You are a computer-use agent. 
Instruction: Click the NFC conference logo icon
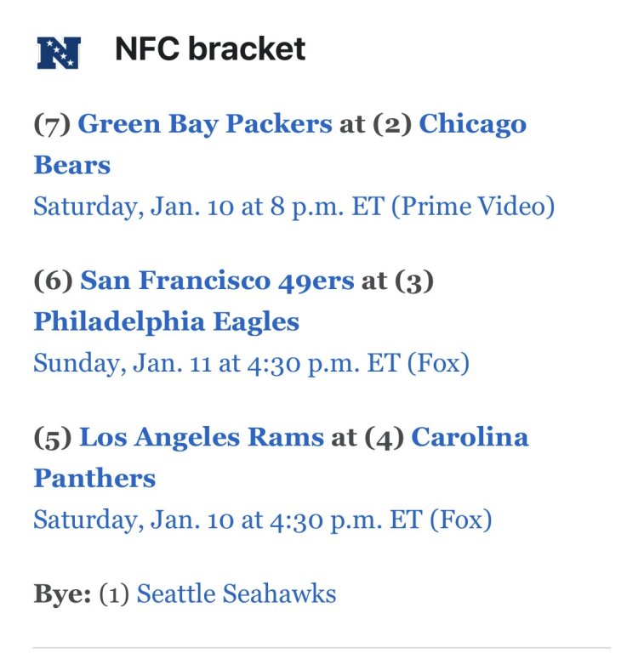(58, 52)
